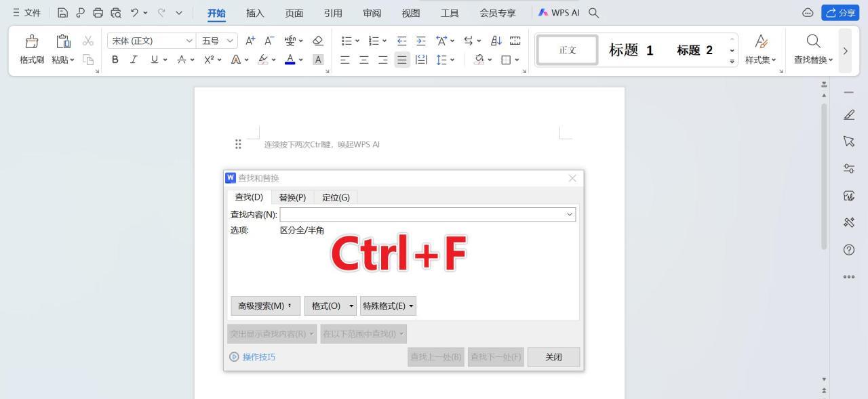This screenshot has height=399, width=868.
Task: Switch to the 替换 tab in dialog
Action: tap(292, 197)
